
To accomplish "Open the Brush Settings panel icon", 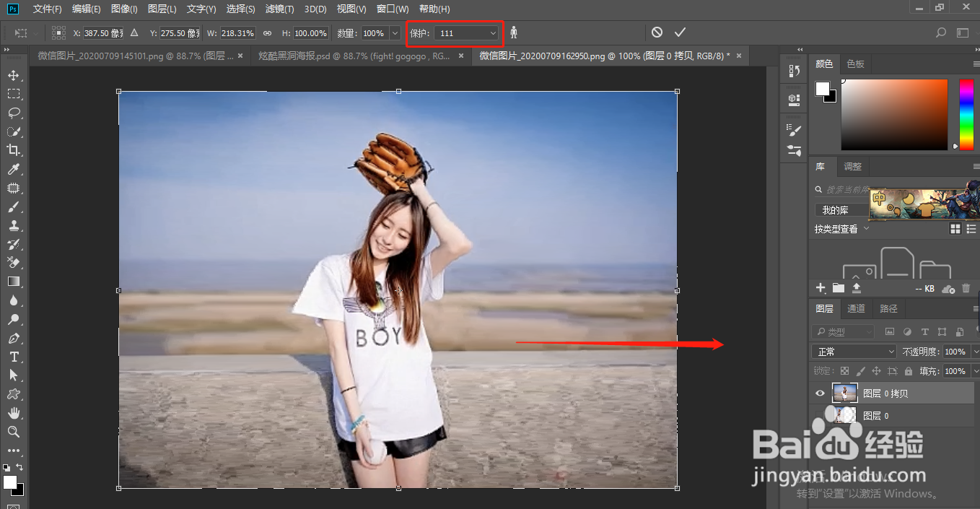I will pyautogui.click(x=794, y=130).
